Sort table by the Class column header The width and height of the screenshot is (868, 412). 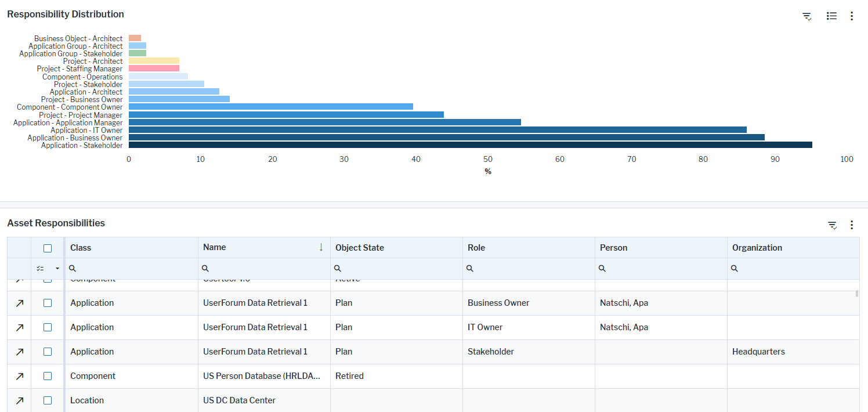81,248
